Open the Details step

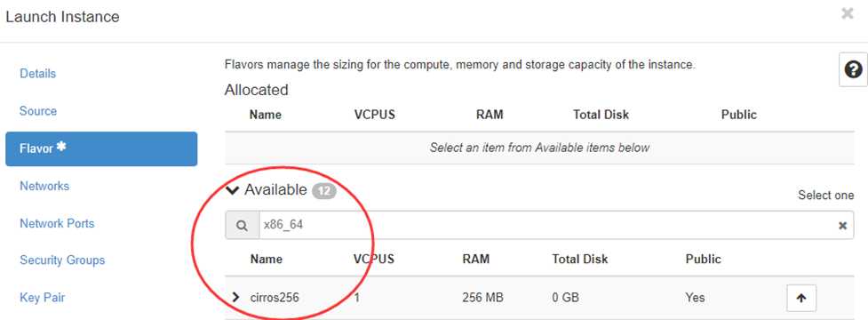pos(37,74)
